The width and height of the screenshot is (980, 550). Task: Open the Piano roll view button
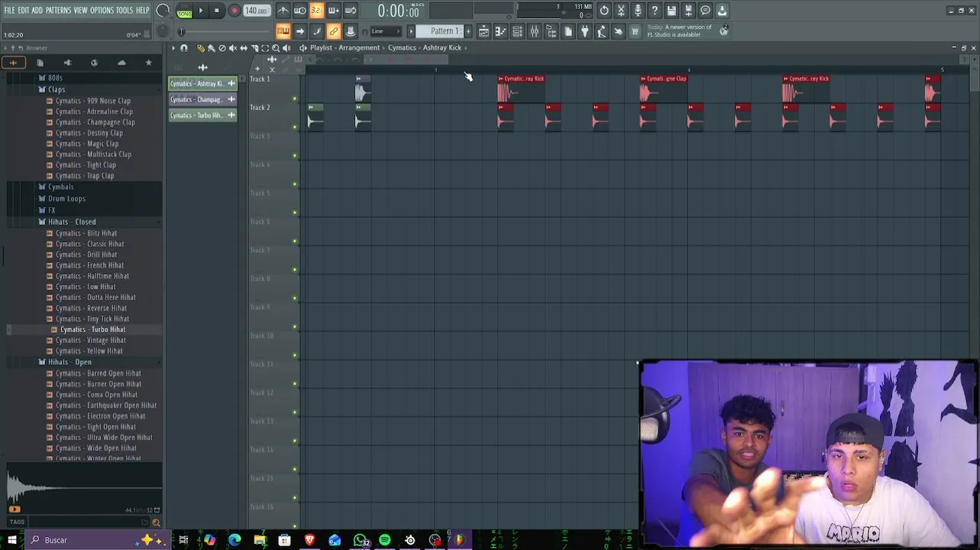(x=500, y=31)
